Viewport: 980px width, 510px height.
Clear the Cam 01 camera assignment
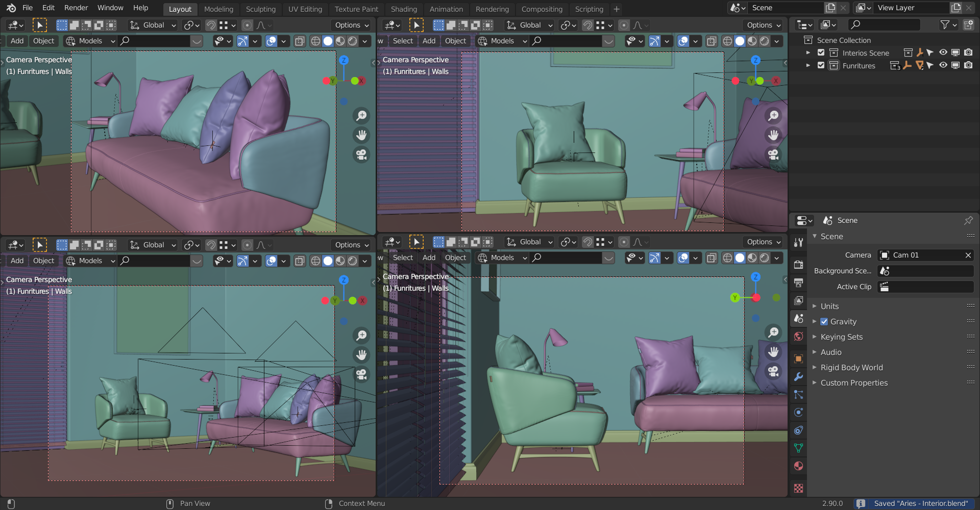click(x=968, y=255)
